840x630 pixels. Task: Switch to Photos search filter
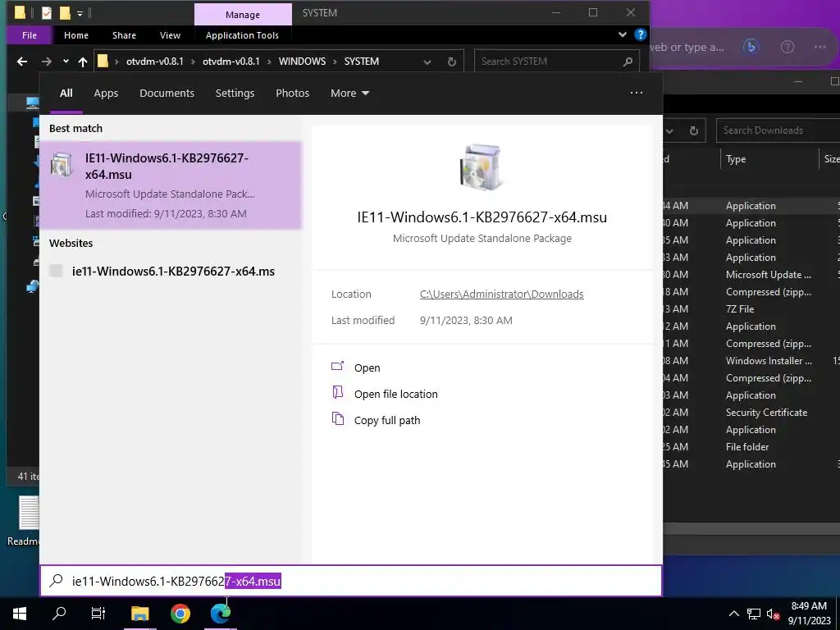(x=293, y=93)
